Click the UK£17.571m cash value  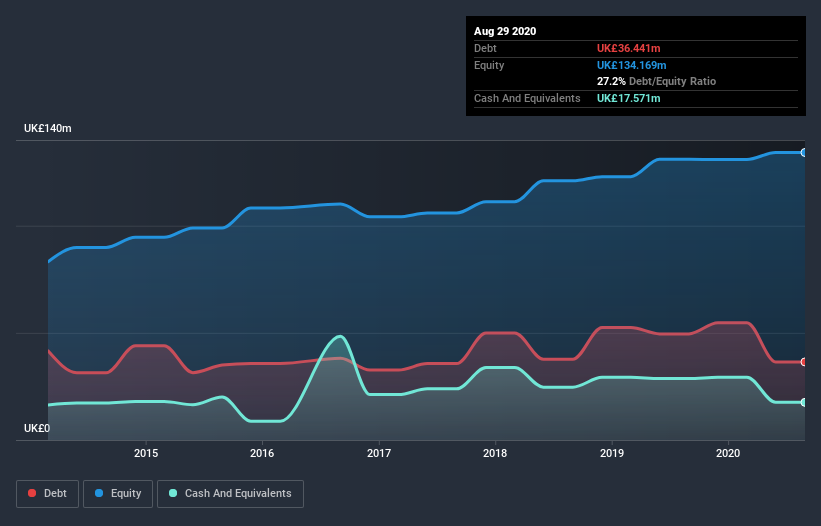click(628, 98)
